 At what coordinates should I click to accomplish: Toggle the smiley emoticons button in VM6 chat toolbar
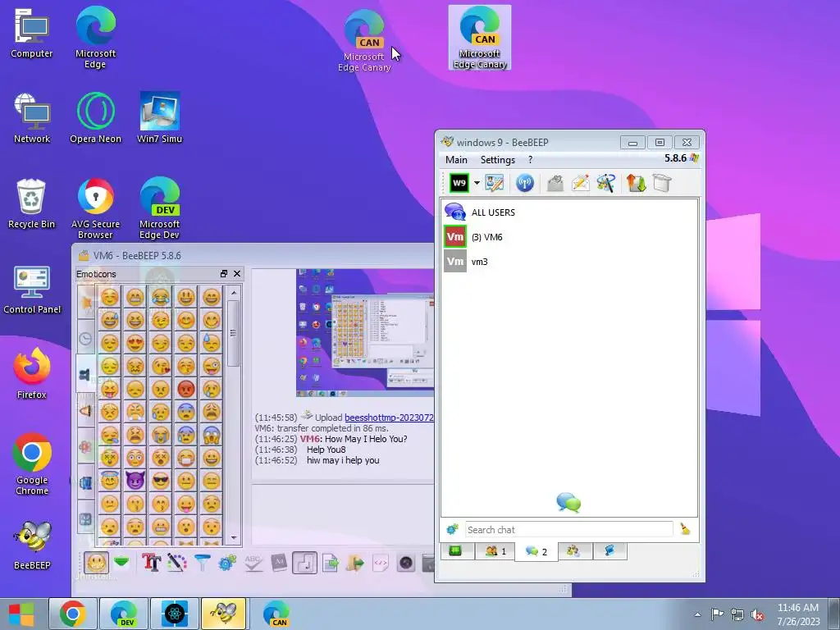(96, 563)
